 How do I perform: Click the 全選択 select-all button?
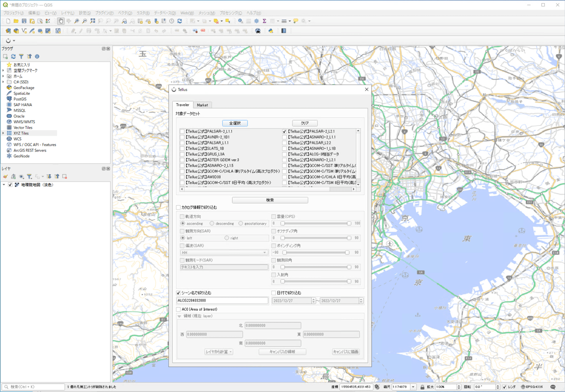point(235,123)
